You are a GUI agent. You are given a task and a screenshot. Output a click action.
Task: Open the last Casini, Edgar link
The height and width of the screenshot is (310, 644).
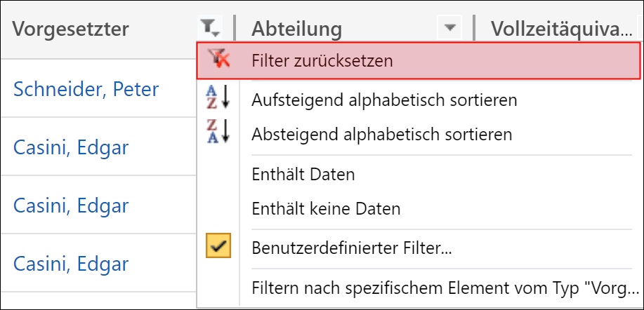point(71,264)
